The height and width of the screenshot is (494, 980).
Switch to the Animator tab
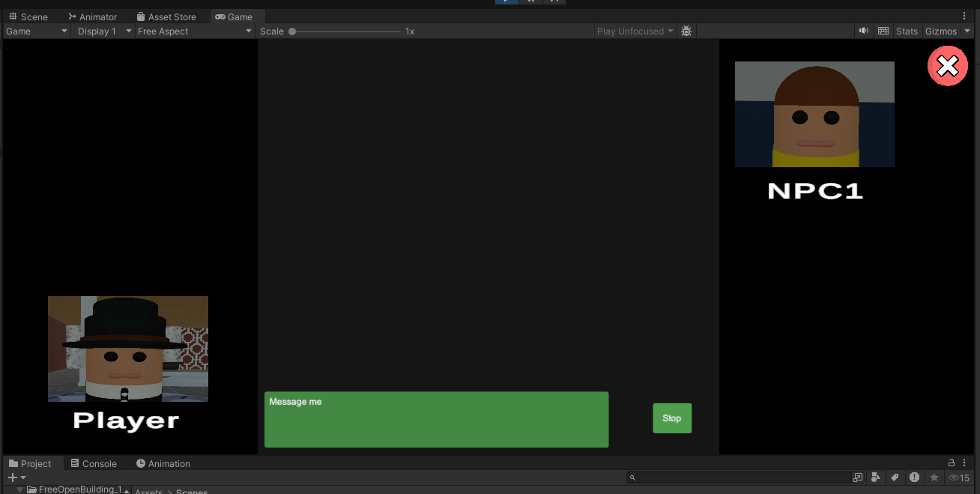(92, 16)
